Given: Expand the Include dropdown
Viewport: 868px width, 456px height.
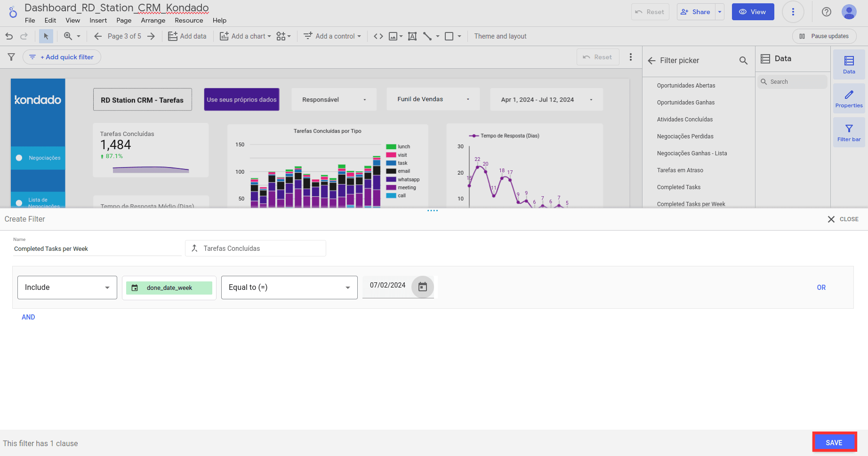Looking at the screenshot, I should (x=67, y=288).
